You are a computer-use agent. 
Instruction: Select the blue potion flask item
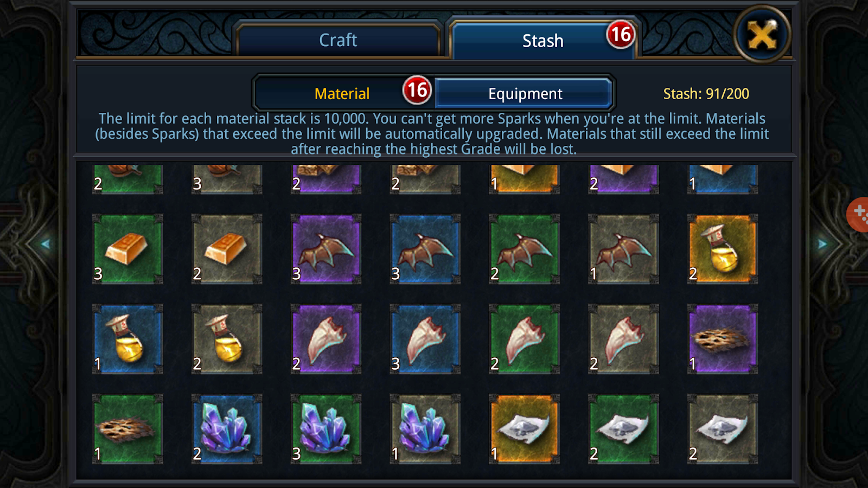127,339
